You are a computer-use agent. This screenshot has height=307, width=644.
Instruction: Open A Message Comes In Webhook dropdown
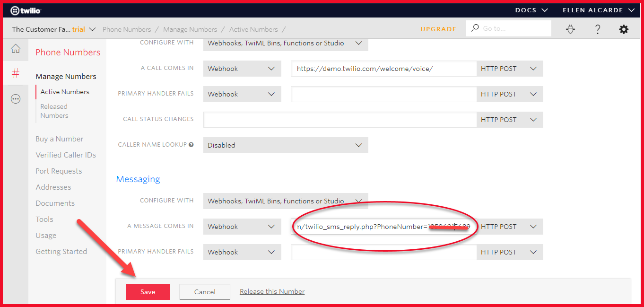242,227
